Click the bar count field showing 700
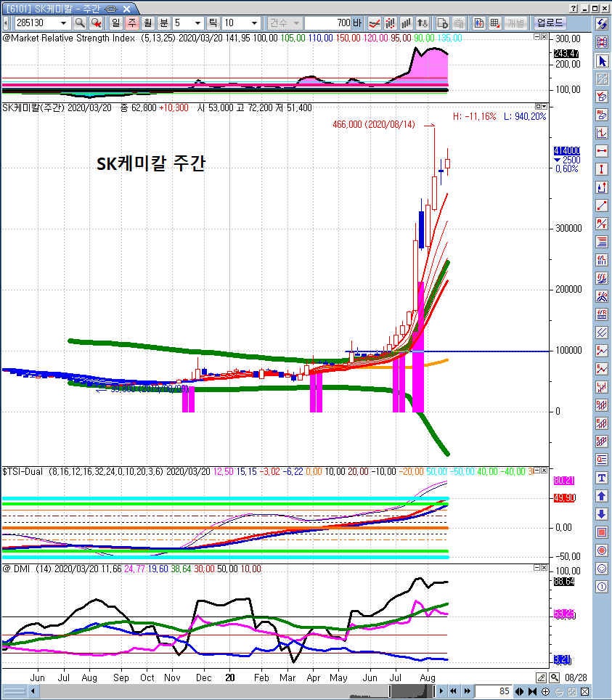612x700 pixels. pos(328,23)
